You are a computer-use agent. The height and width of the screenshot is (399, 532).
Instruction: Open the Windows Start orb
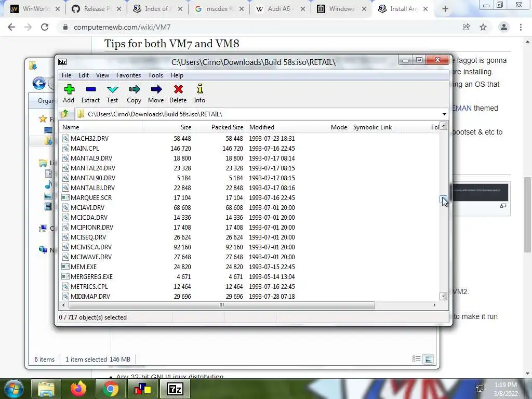(14, 389)
